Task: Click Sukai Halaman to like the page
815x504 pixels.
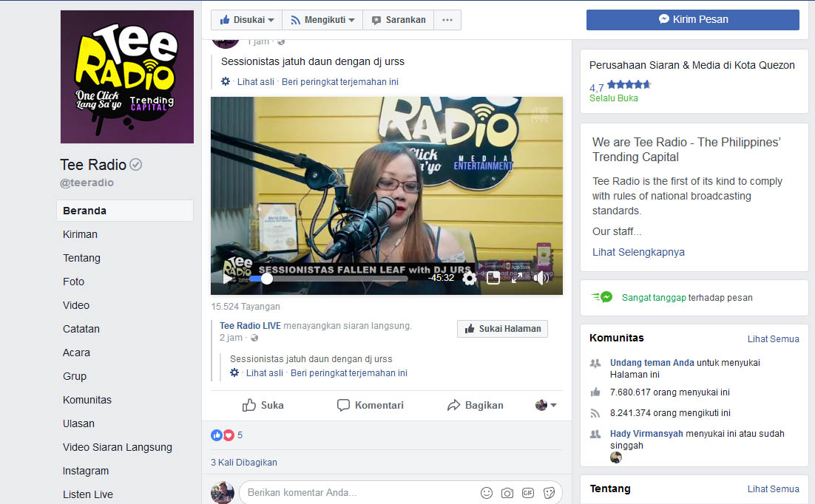Action: [x=502, y=328]
